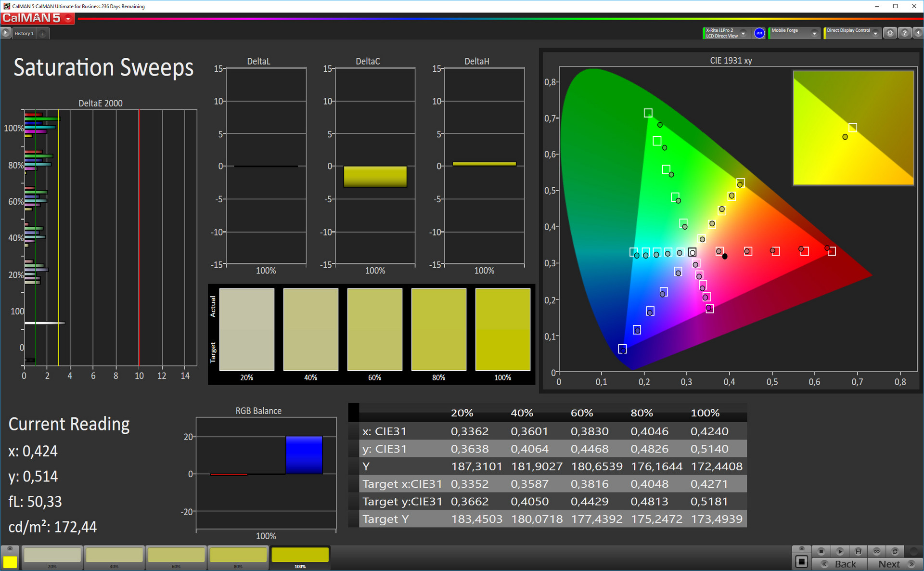Screen dimensions: 924x571
Task: Click the fL: 50,33 current reading
Action: (35, 502)
